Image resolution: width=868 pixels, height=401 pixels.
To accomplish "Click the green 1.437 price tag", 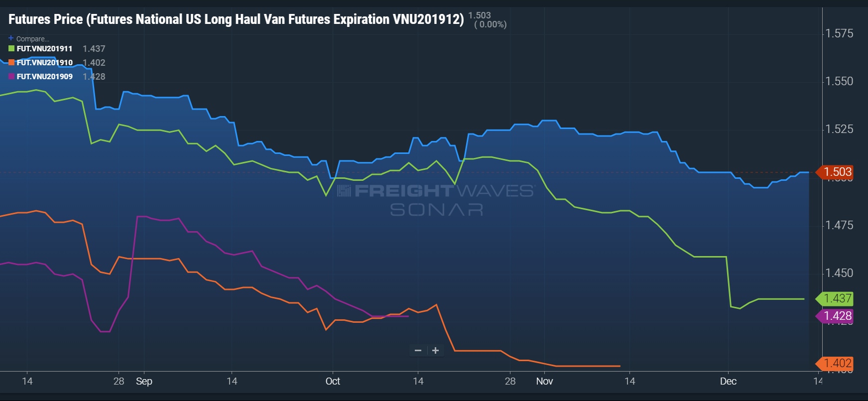I will [x=837, y=299].
